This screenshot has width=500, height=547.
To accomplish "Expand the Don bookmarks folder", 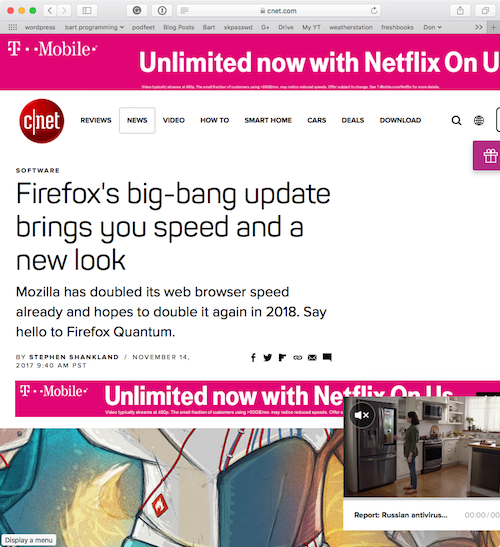I will click(x=432, y=27).
